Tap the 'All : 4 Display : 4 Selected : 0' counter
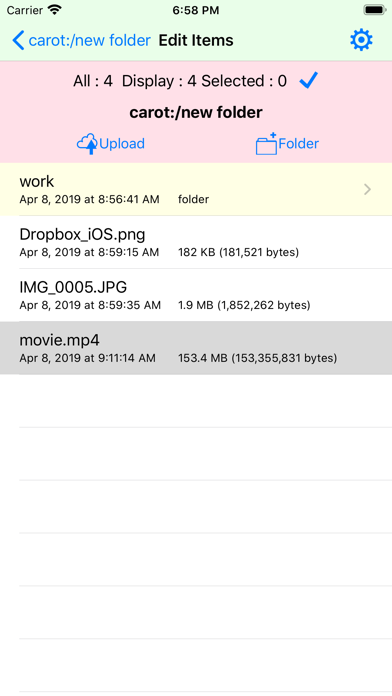The image size is (392, 696). tap(180, 81)
